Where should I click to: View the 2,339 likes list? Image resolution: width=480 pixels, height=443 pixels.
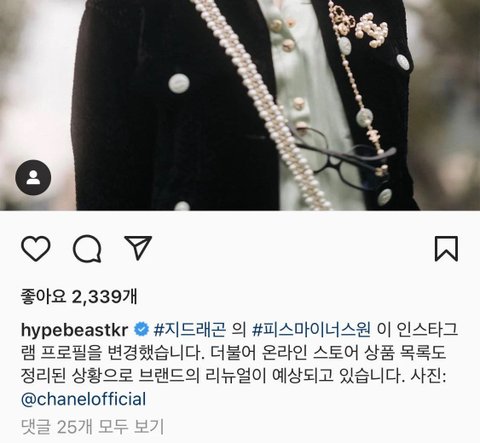pyautogui.click(x=79, y=296)
